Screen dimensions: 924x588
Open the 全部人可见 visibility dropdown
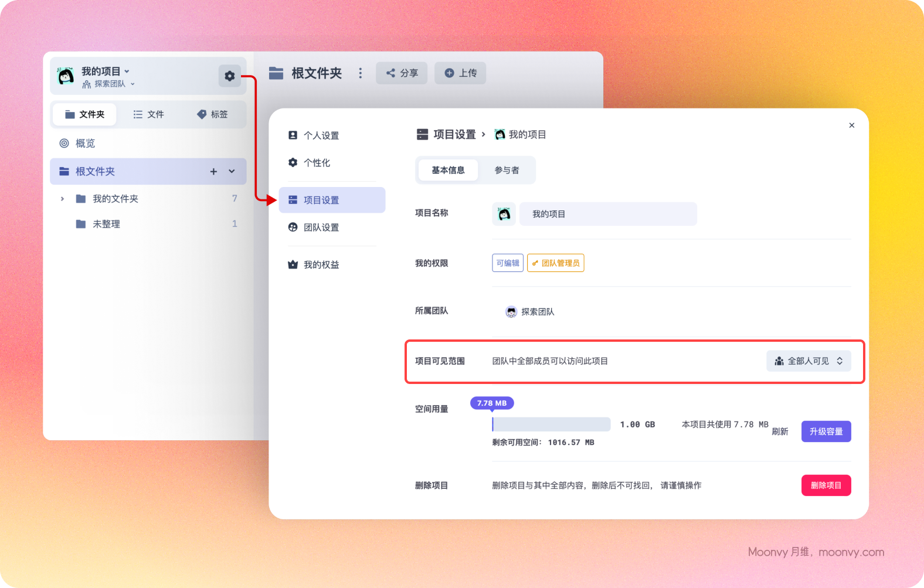coord(808,361)
